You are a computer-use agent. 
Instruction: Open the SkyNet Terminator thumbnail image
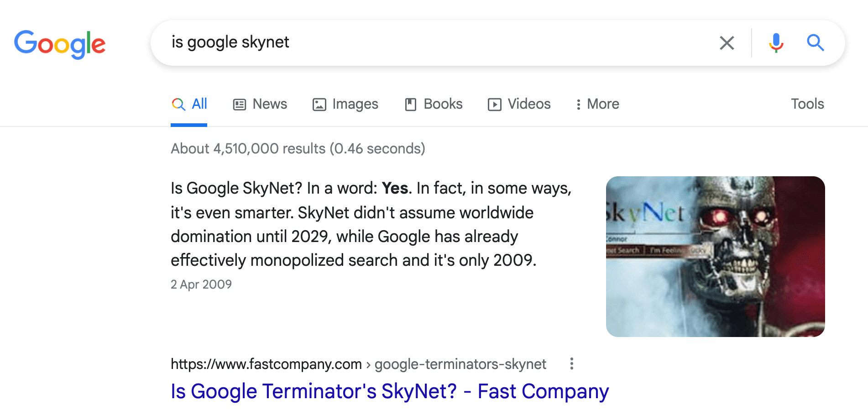[x=715, y=256]
